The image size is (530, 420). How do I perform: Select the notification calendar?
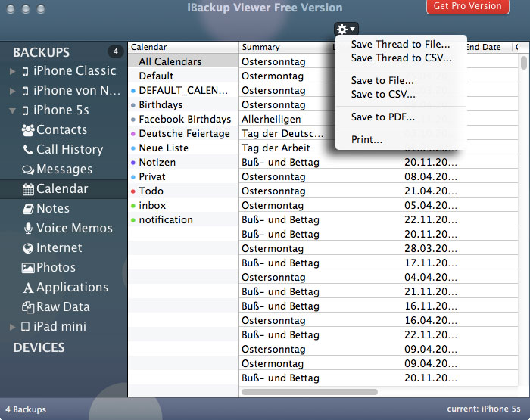point(183,220)
